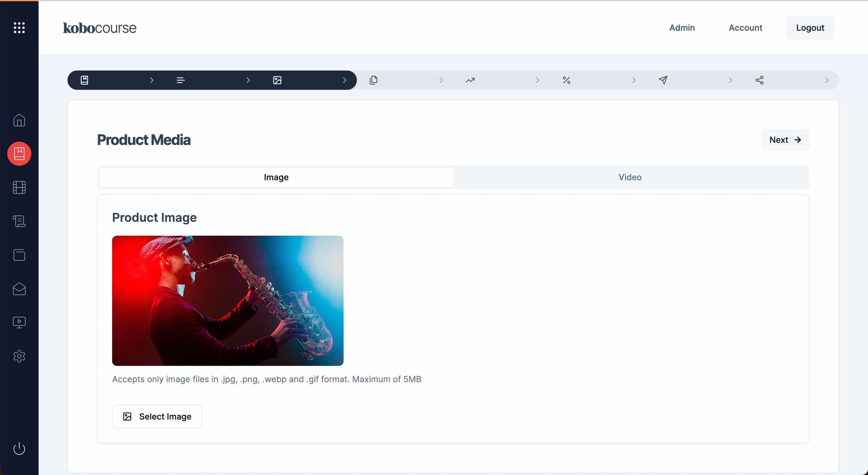Open the settings gear icon in sidebar
Viewport: 868px width, 475px height.
[19, 356]
